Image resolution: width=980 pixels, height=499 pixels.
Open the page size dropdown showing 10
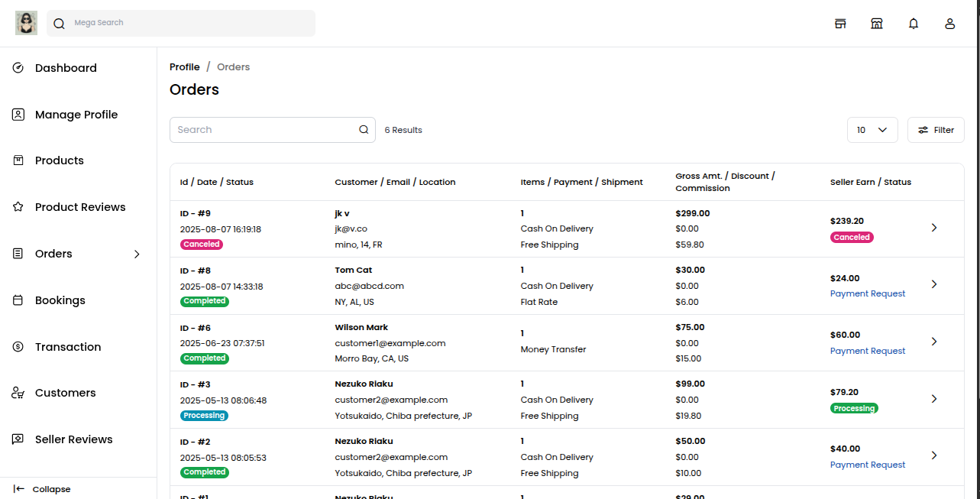[872, 129]
